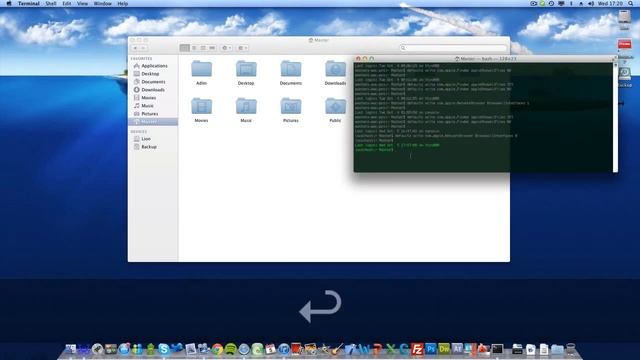Launch Spotify from the Dock
The height and width of the screenshot is (360, 640).
click(x=231, y=349)
